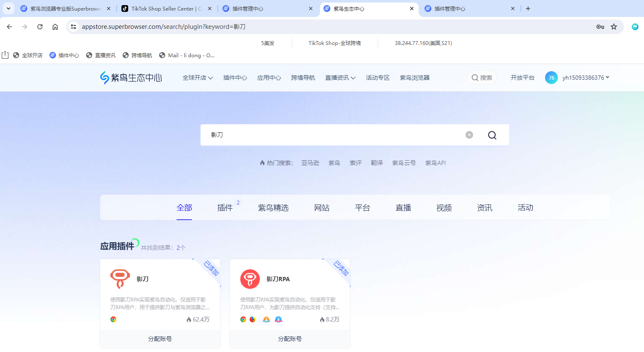Expand the 全球开店 site navigation dropdown
The image size is (644, 352).
[198, 78]
